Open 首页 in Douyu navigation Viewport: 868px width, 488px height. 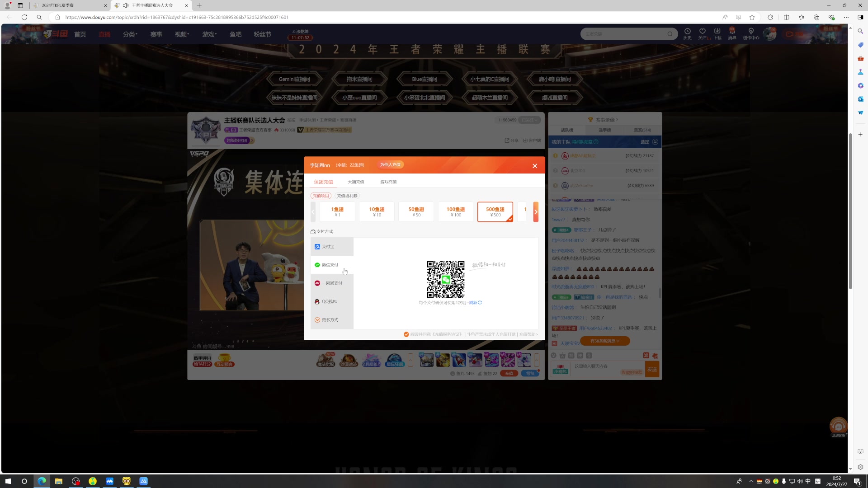80,34
